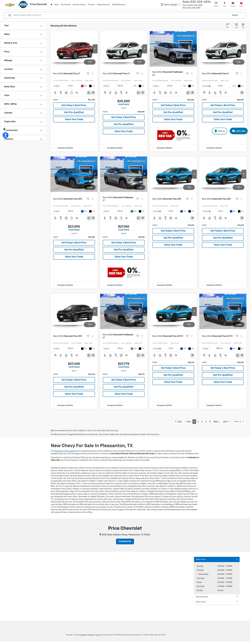This screenshot has width=250, height=644.
Task: Click exterior color swatch on $27,090 Trax 2RS
Action: click(82, 211)
